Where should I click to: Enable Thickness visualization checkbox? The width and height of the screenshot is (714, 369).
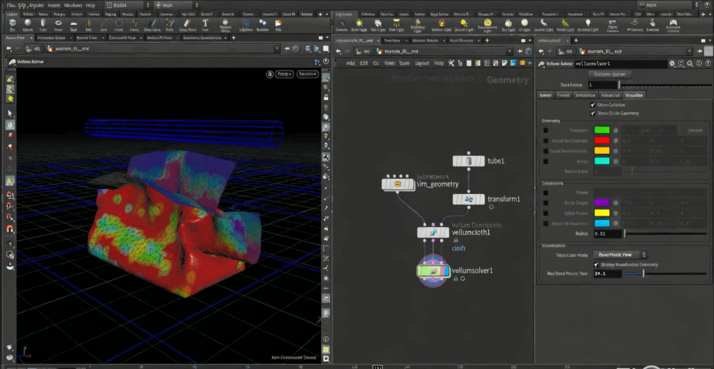pyautogui.click(x=546, y=130)
